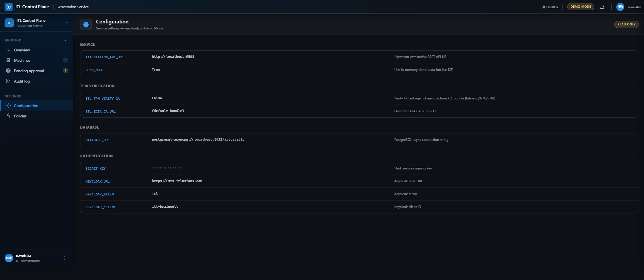
Task: Click the IT workspace badge icon
Action: [x=9, y=23]
